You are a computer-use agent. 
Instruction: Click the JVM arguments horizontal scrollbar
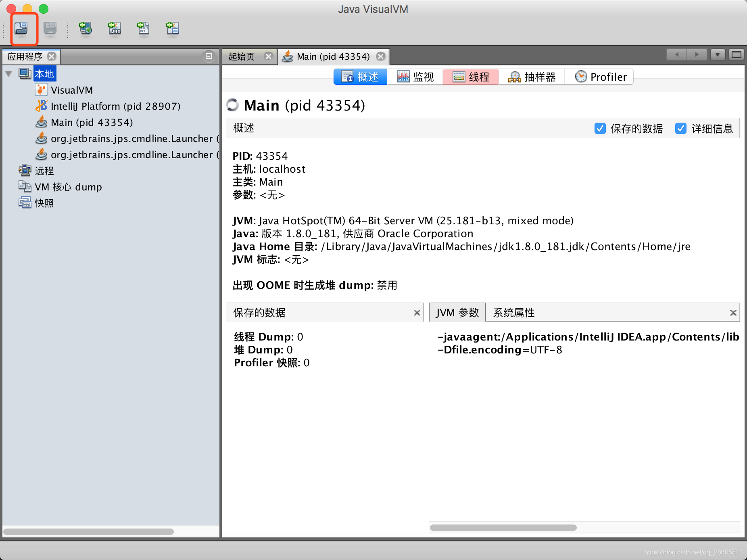tap(503, 528)
